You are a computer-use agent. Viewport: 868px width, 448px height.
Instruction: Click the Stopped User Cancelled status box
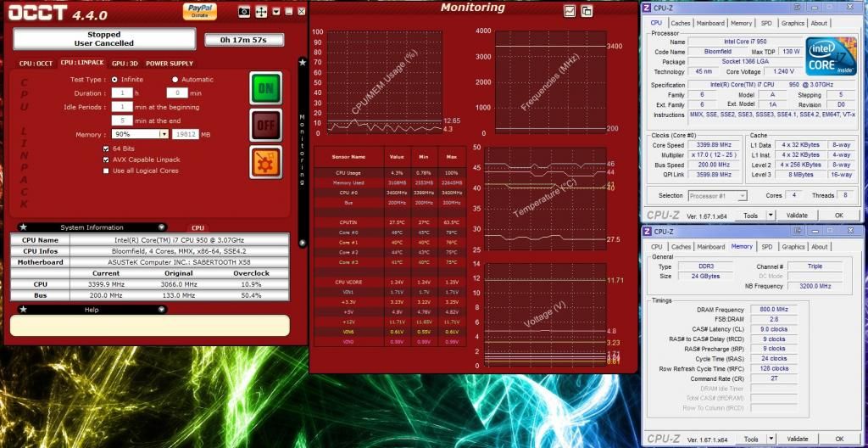[x=104, y=39]
